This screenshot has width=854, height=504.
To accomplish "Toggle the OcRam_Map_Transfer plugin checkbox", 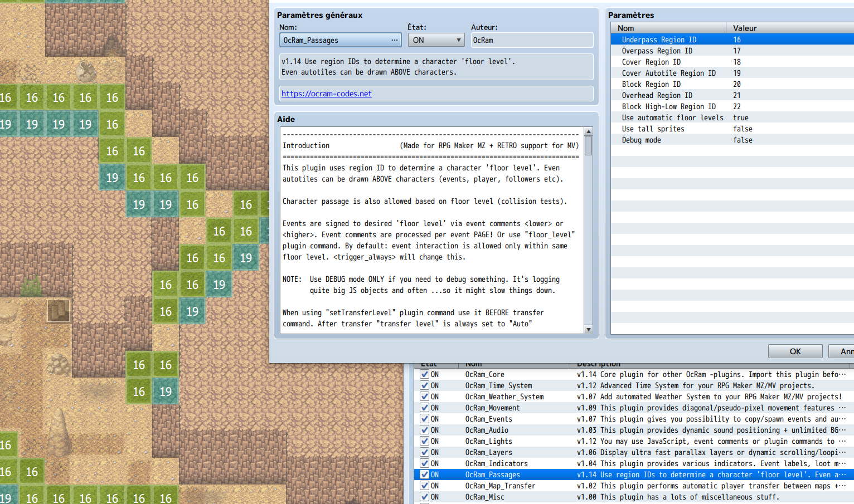I will [x=425, y=486].
